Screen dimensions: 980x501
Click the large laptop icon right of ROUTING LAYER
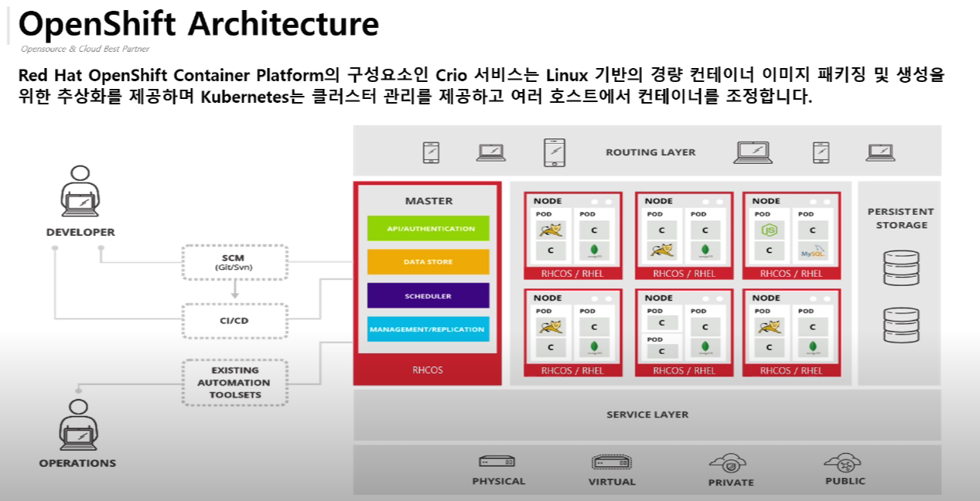753,152
